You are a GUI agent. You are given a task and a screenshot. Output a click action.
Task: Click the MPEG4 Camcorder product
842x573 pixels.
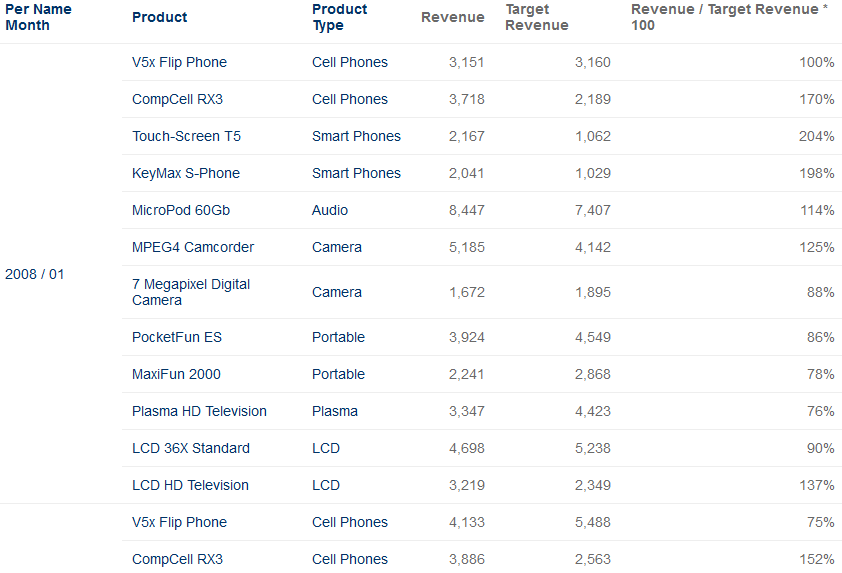[193, 248]
